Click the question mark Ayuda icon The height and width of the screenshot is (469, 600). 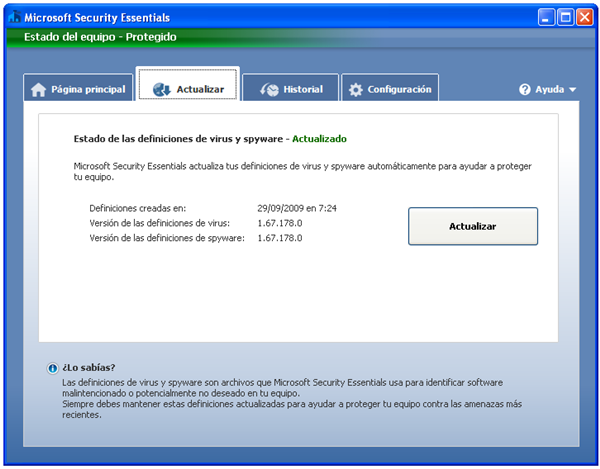pyautogui.click(x=525, y=90)
